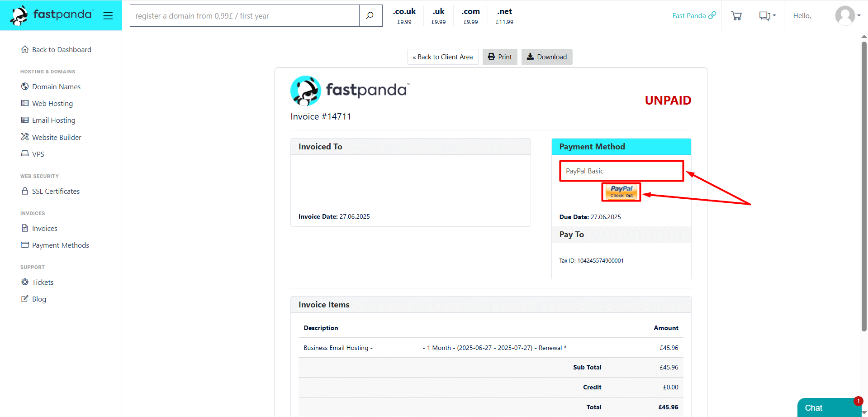This screenshot has width=868, height=417.
Task: Click the Due Date 27.06.2025 text
Action: (x=590, y=217)
